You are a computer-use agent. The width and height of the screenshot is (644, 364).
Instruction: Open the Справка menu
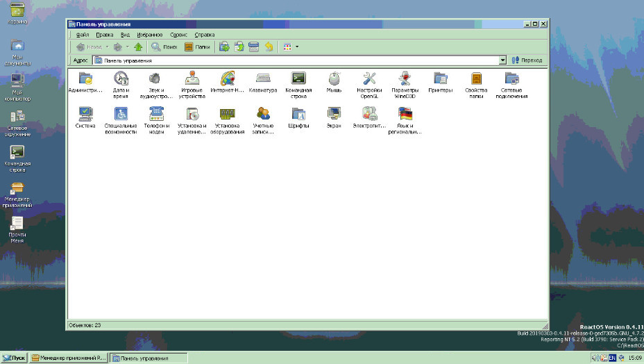pos(205,35)
